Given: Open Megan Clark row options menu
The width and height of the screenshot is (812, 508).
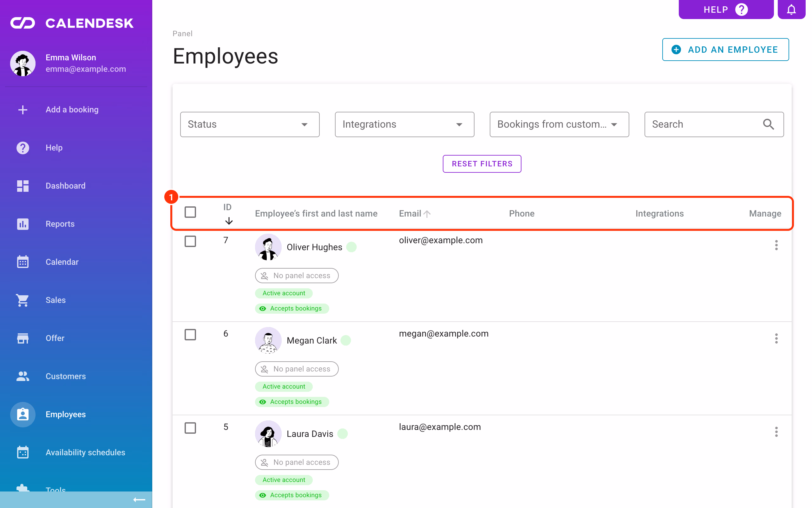Looking at the screenshot, I should point(776,338).
